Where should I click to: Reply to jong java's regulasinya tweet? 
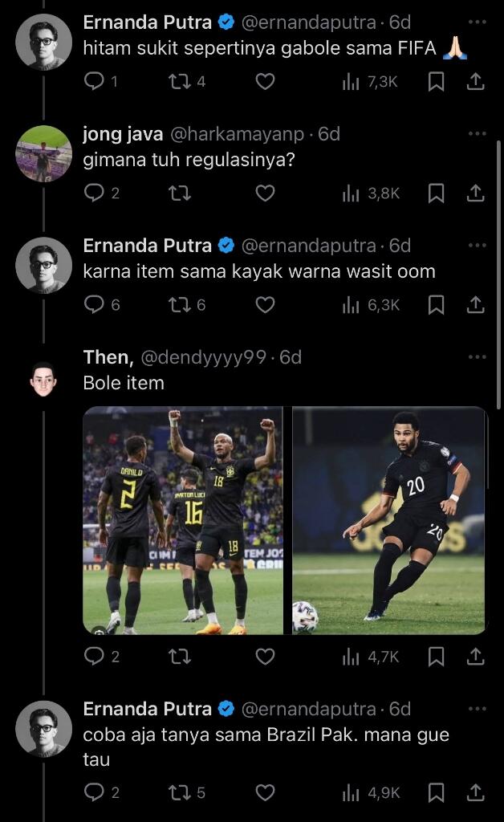[x=95, y=193]
